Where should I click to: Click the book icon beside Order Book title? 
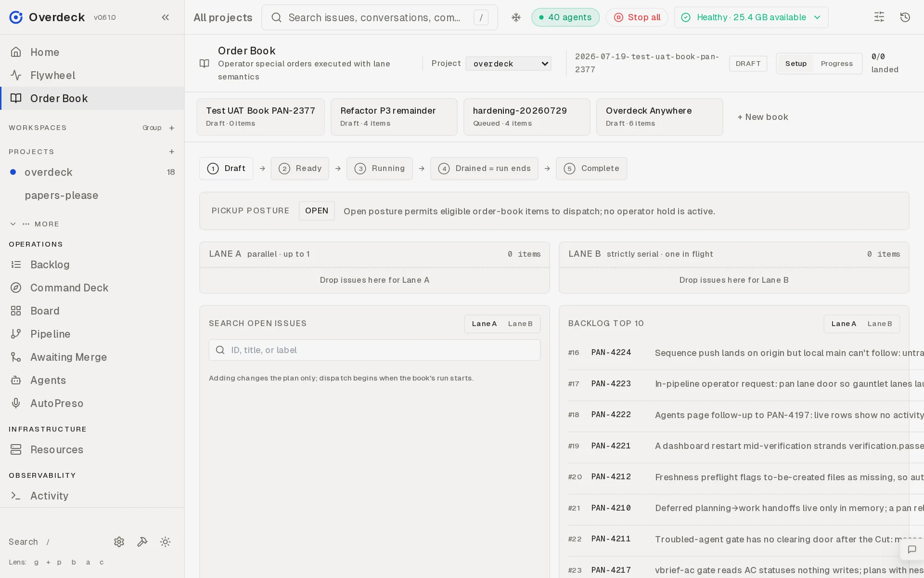coord(205,64)
